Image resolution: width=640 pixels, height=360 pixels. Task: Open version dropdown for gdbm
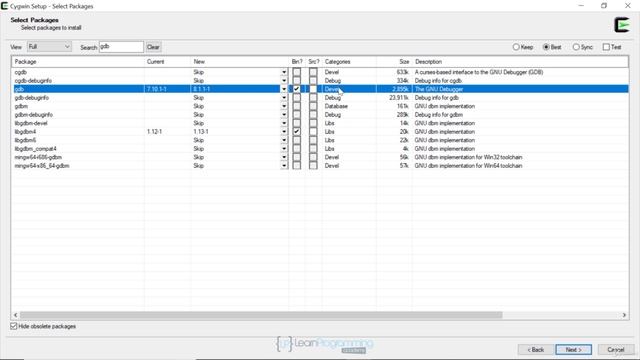(284, 106)
